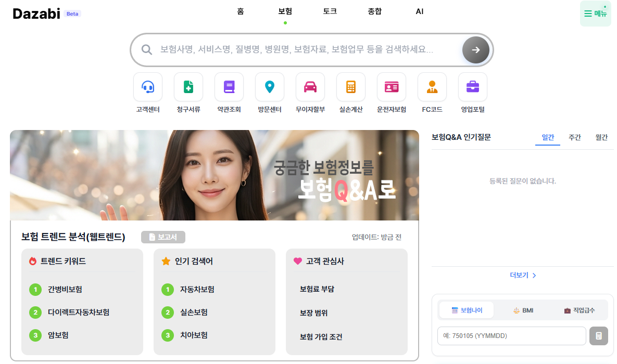Select the 직업급수 tab

click(x=579, y=310)
